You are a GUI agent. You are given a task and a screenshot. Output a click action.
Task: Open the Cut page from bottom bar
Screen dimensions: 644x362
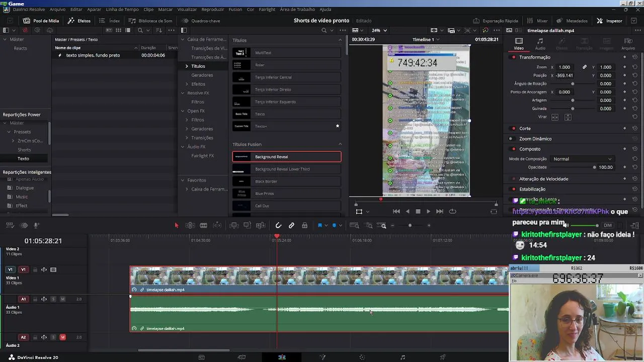(242, 357)
